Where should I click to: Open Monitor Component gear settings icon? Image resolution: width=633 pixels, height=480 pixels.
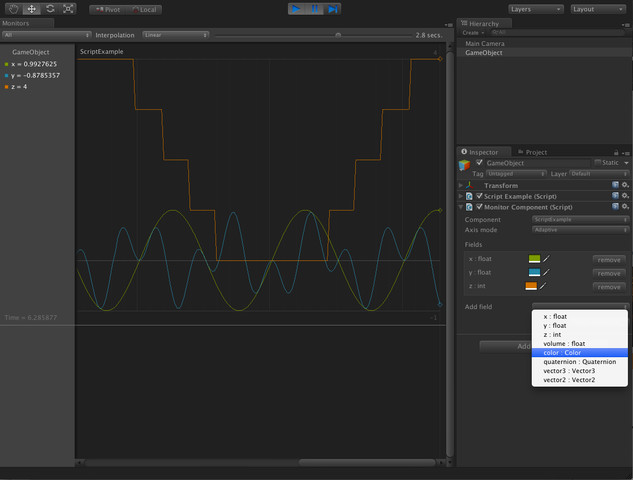tap(625, 207)
